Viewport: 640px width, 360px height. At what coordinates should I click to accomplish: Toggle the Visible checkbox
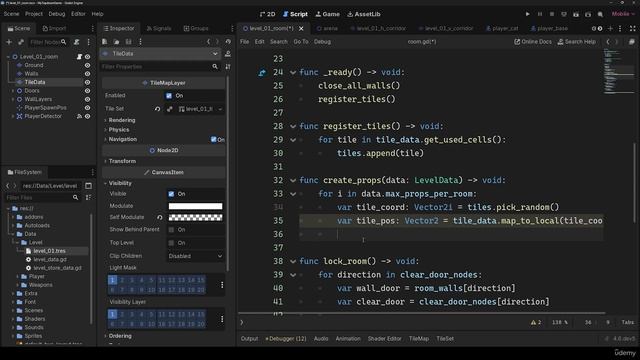171,194
